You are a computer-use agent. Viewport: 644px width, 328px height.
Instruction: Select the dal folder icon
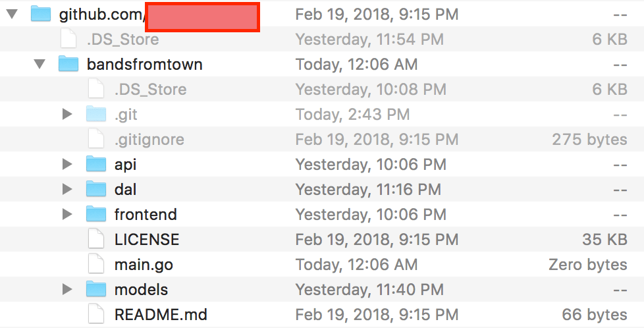(96, 189)
